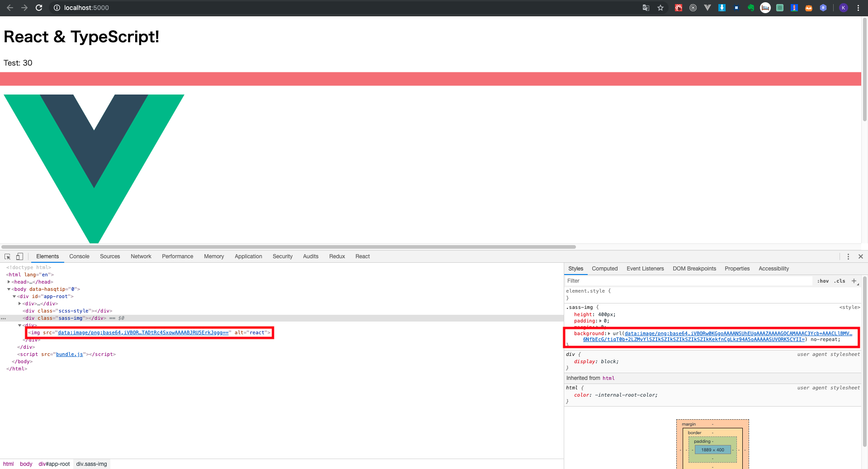Switch to the Computed sidebar tab
868x469 pixels.
[604, 269]
